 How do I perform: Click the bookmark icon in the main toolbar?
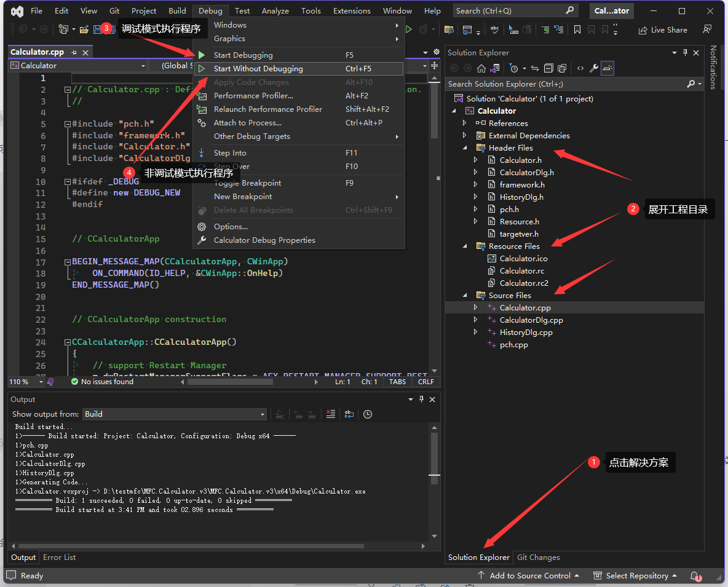point(577,30)
